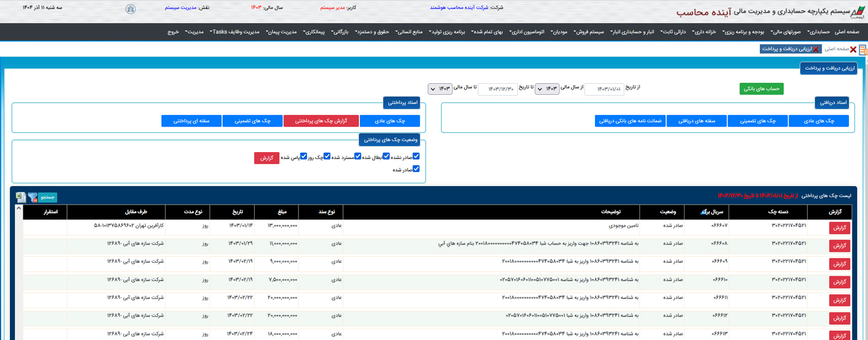Open the از سال مالی dropdown
The height and width of the screenshot is (340, 868).
pyautogui.click(x=547, y=88)
